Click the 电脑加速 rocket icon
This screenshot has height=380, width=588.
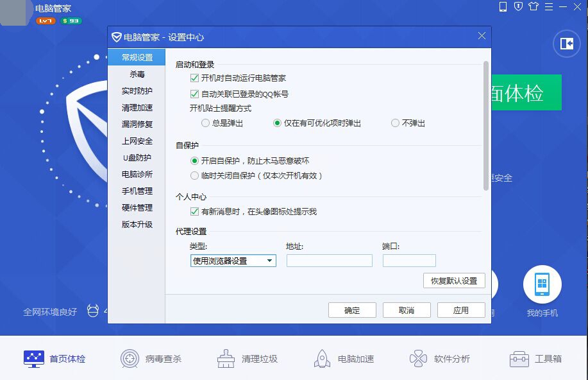(x=322, y=359)
